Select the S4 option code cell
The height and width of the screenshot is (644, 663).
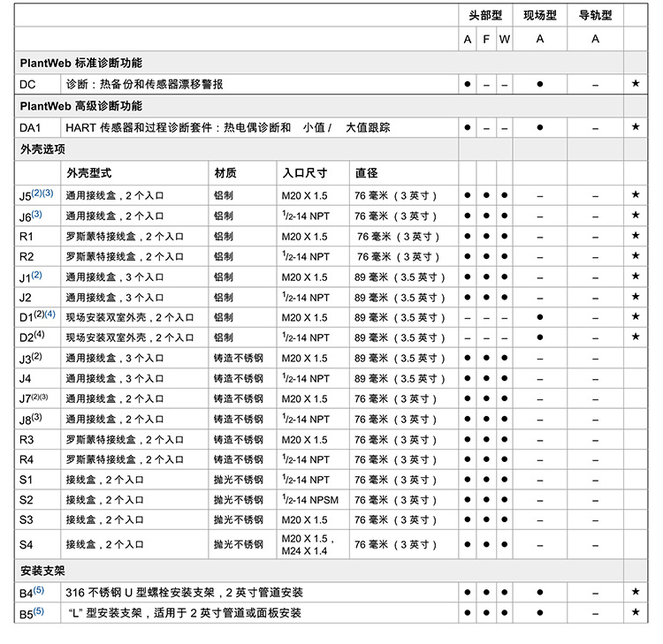[27, 545]
